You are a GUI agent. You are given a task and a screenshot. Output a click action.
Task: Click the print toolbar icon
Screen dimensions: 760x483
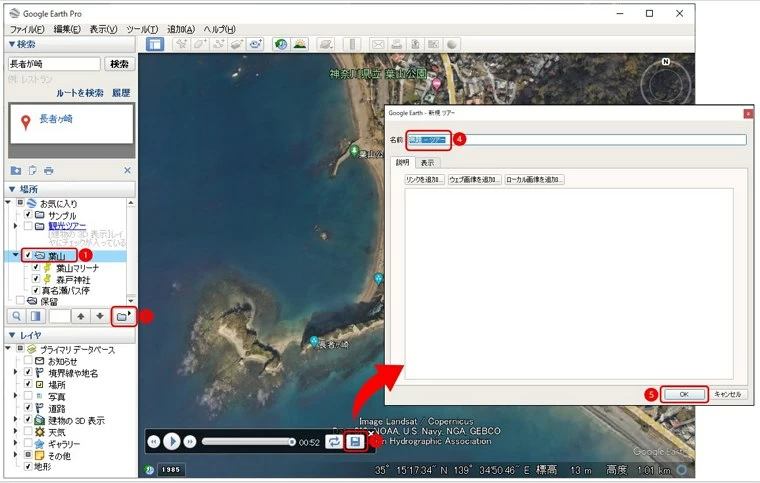point(396,44)
